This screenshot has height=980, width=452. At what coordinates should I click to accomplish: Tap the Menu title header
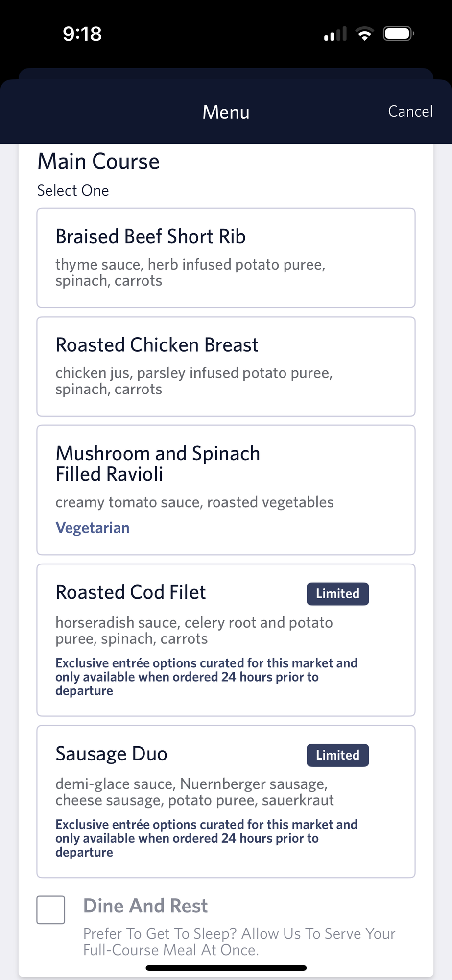226,112
